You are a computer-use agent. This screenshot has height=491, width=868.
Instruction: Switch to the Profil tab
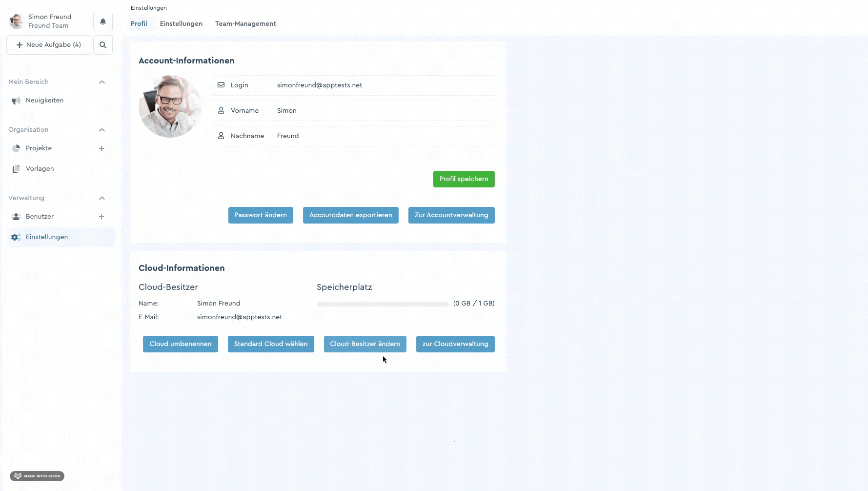(139, 23)
